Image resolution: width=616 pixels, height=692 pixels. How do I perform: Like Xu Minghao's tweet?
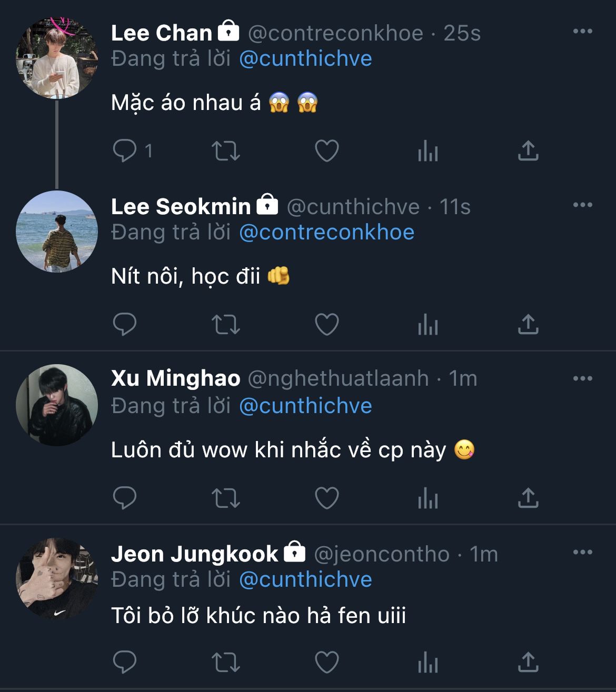[326, 498]
